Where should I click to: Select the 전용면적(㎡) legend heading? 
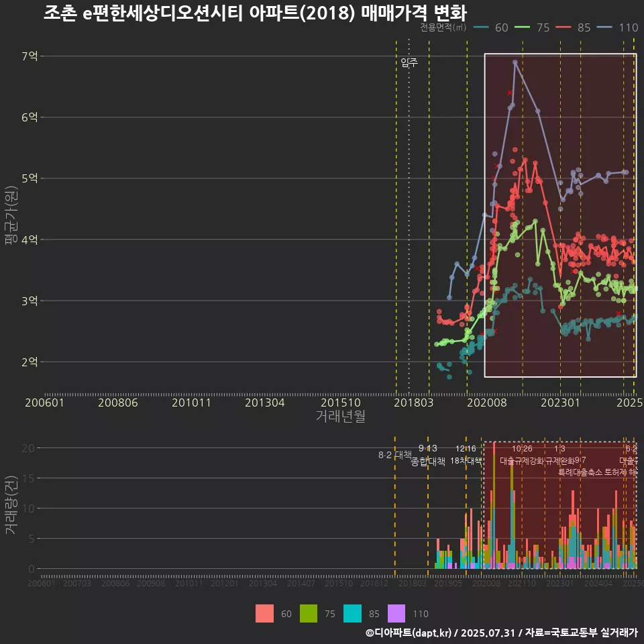coord(443,28)
